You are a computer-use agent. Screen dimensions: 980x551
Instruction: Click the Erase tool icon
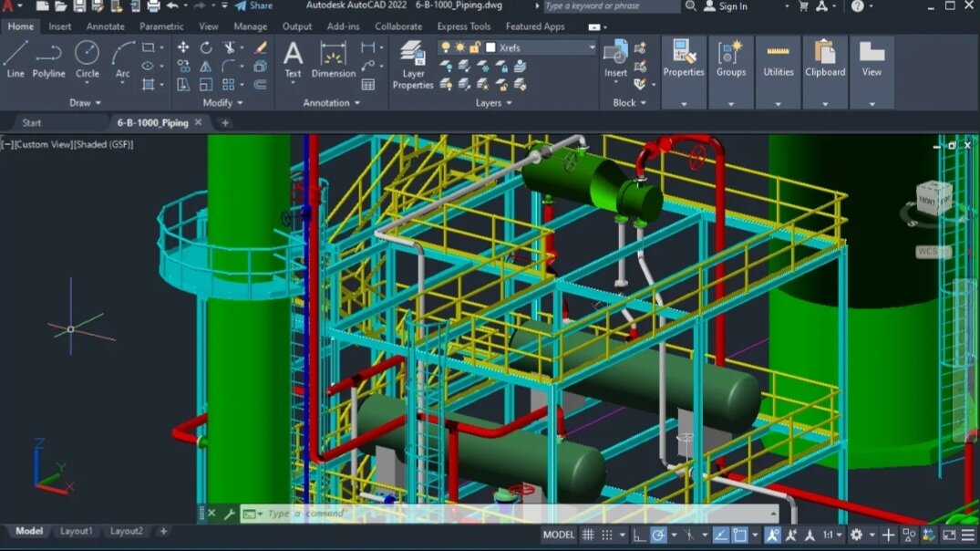(x=261, y=47)
